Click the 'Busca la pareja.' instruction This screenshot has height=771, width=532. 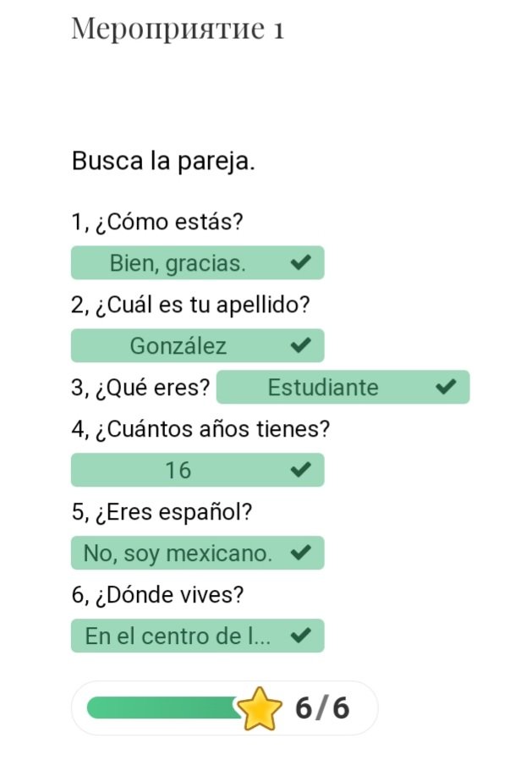tap(163, 161)
